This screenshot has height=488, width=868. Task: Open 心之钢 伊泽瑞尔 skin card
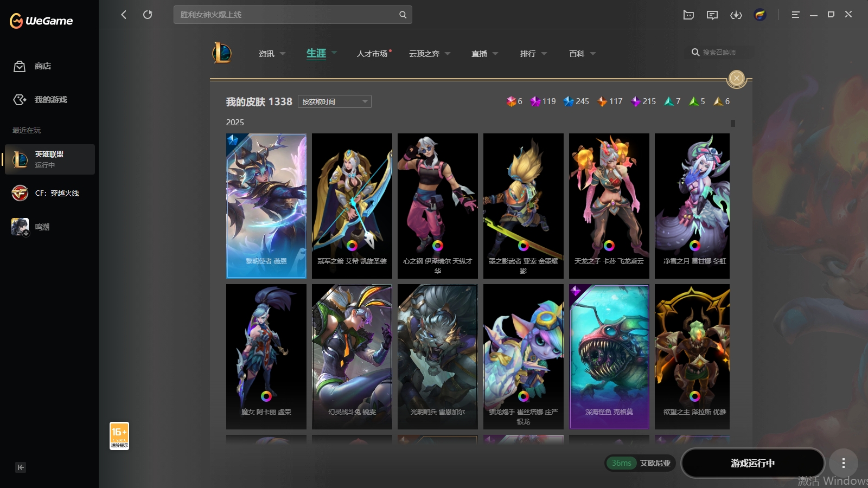(438, 206)
